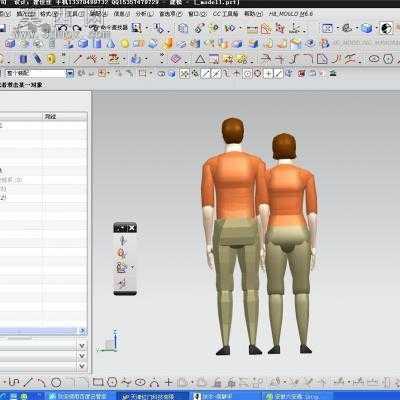The image size is (400, 400).
Task: Close the floating toolbar with X
Action: tap(132, 228)
